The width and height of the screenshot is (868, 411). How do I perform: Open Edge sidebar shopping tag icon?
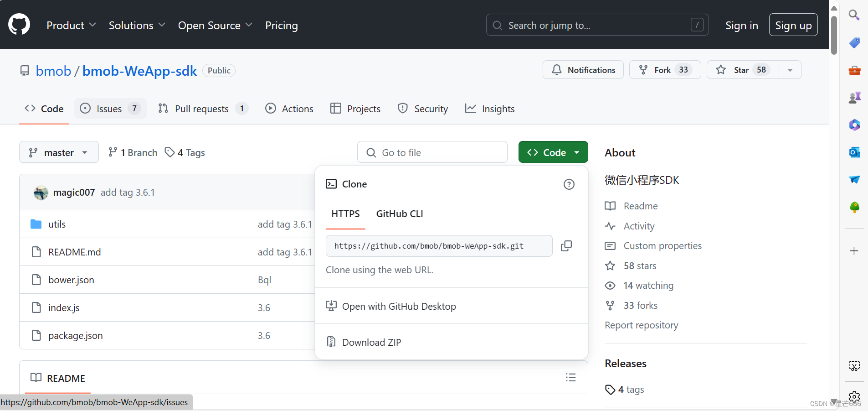tap(854, 42)
